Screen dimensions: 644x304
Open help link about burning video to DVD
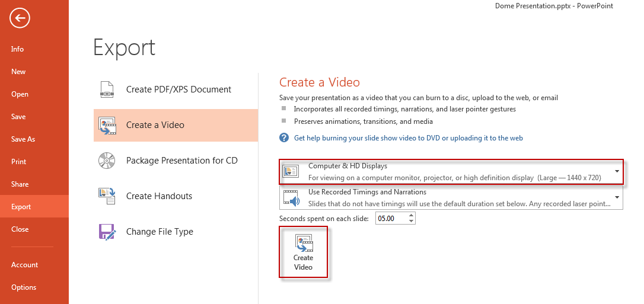pos(408,138)
